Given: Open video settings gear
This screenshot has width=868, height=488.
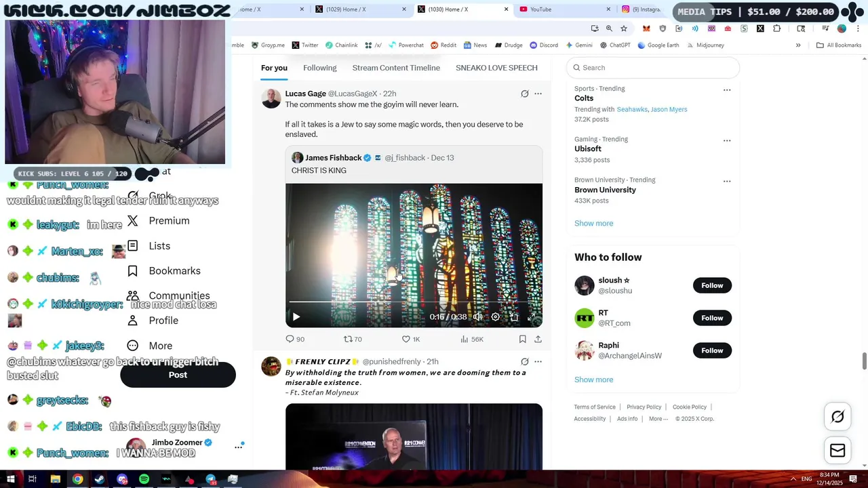Looking at the screenshot, I should pos(496,317).
